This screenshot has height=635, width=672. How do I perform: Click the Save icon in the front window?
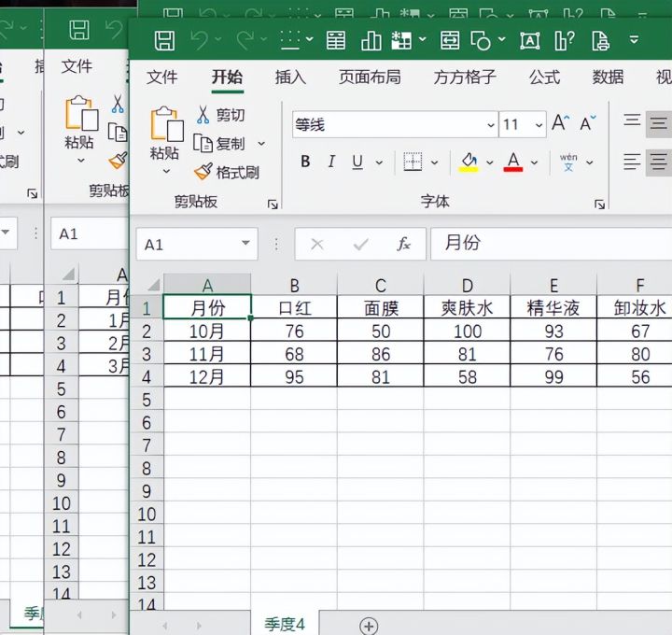pos(164,41)
